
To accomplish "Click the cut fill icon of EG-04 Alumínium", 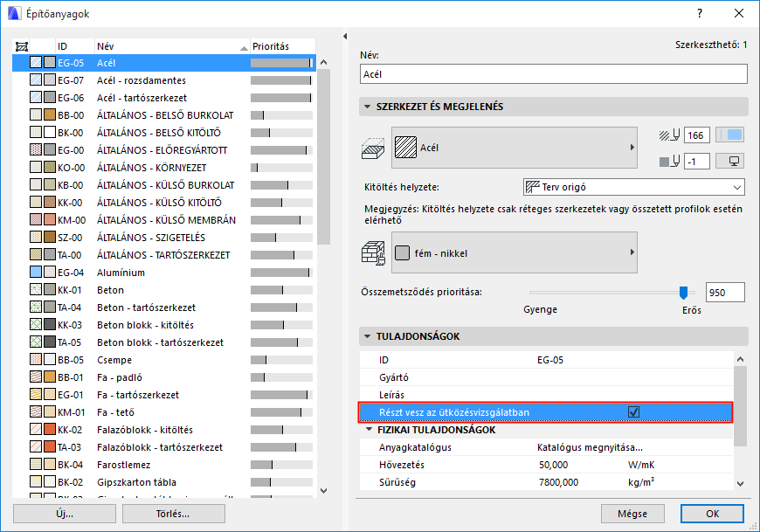I will click(x=36, y=273).
